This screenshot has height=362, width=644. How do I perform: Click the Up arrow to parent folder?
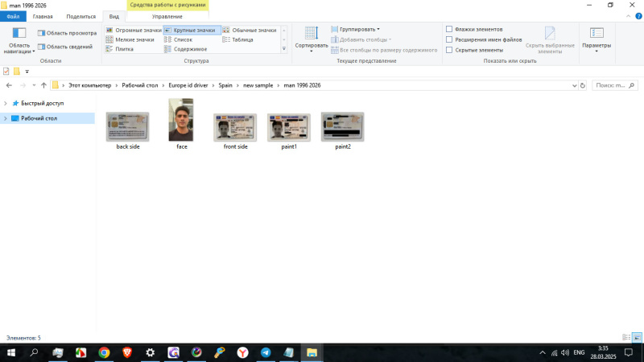[43, 85]
